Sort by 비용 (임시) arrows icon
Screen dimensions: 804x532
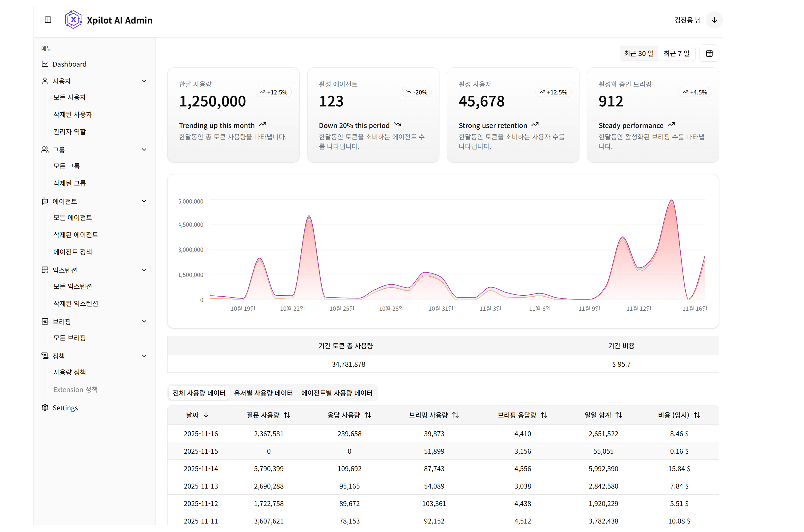point(697,415)
